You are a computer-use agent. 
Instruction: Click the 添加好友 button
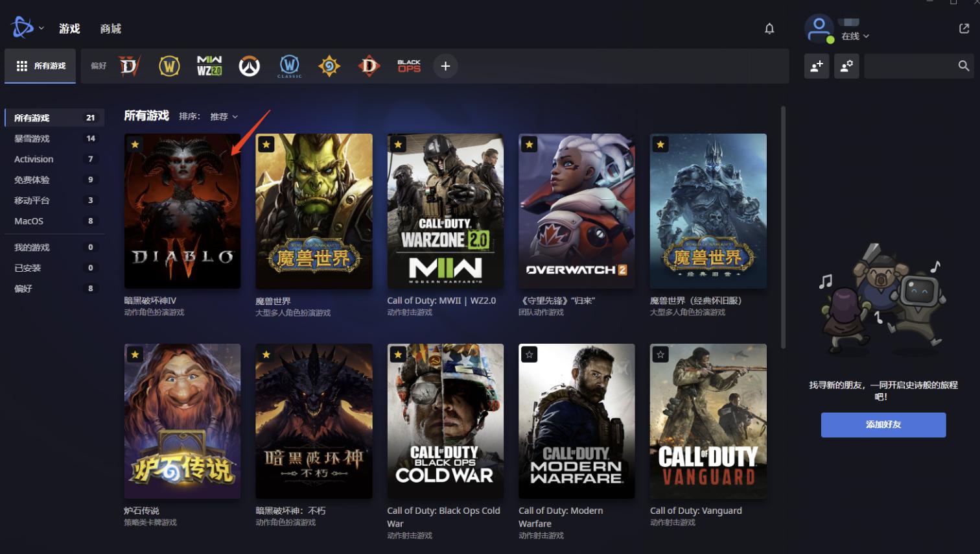[x=883, y=425]
